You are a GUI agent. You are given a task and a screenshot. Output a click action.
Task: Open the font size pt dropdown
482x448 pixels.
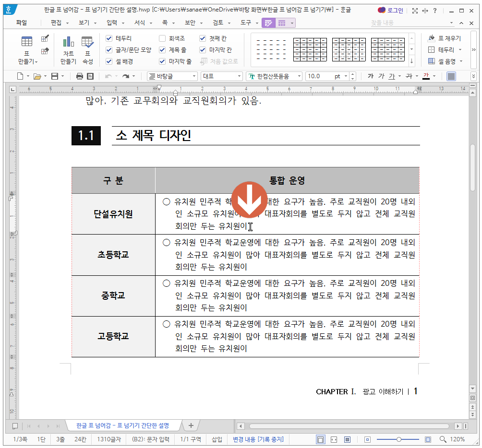pyautogui.click(x=346, y=76)
